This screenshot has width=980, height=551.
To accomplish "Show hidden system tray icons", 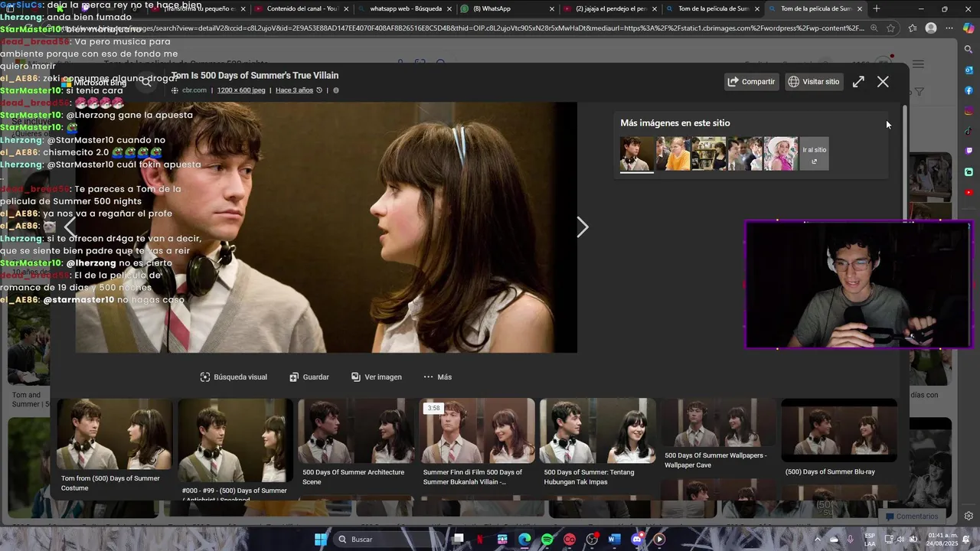I will click(817, 540).
